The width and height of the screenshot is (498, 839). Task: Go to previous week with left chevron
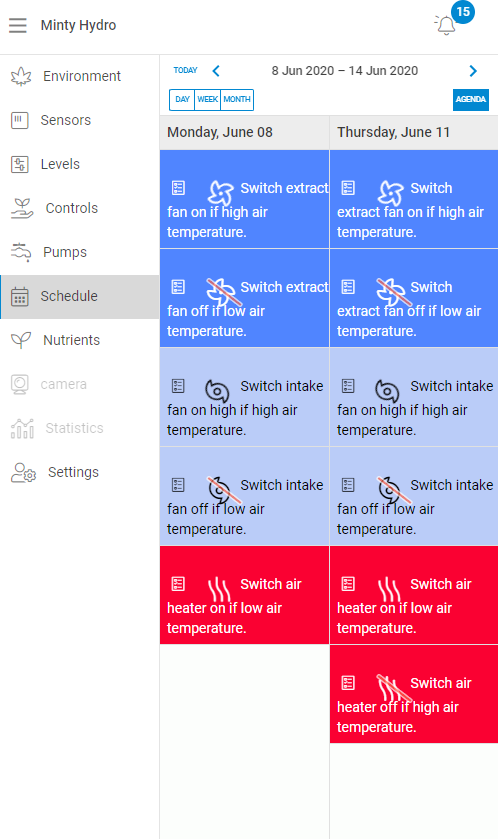point(216,71)
